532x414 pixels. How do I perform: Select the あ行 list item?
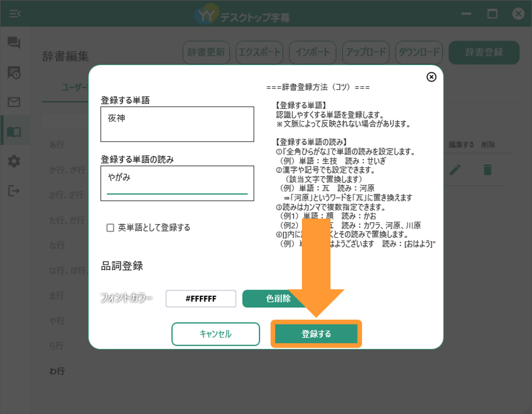(57, 144)
